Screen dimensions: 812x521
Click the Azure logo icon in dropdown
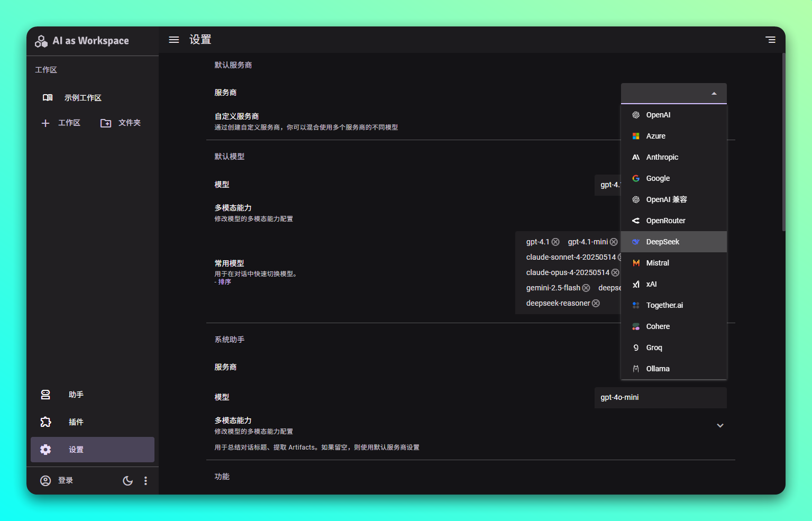(x=636, y=136)
